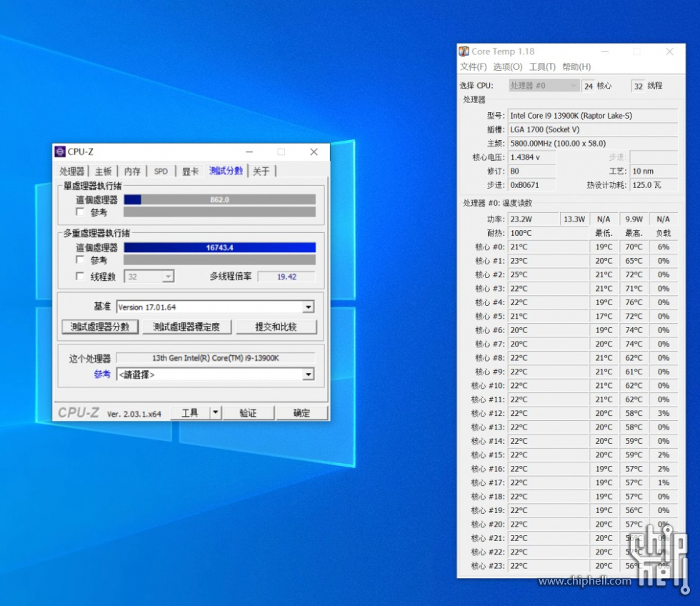Switch to the 处理器 tab in CPU-Z
700x606 pixels.
(72, 171)
